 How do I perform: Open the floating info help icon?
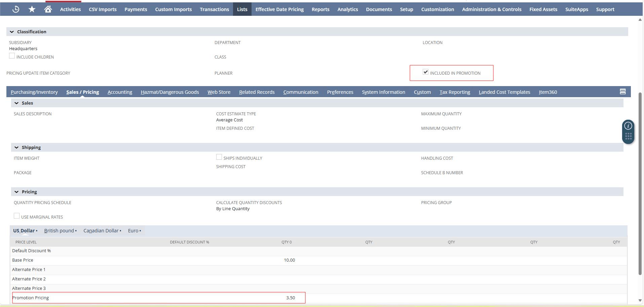[628, 126]
